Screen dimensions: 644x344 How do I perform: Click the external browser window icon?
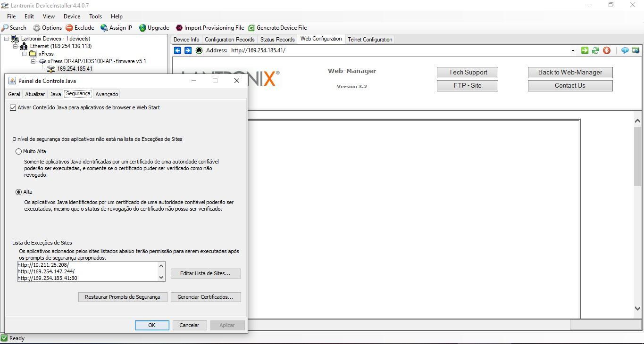pos(636,50)
